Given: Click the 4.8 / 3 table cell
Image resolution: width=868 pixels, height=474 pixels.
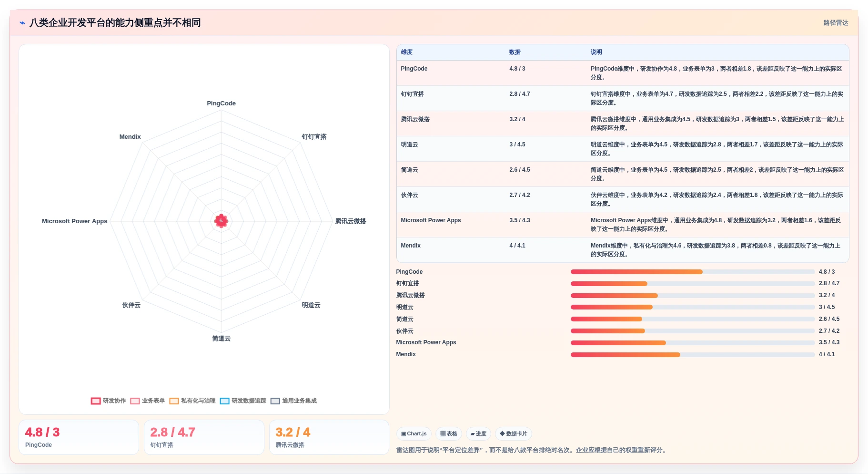Looking at the screenshot, I should point(517,69).
